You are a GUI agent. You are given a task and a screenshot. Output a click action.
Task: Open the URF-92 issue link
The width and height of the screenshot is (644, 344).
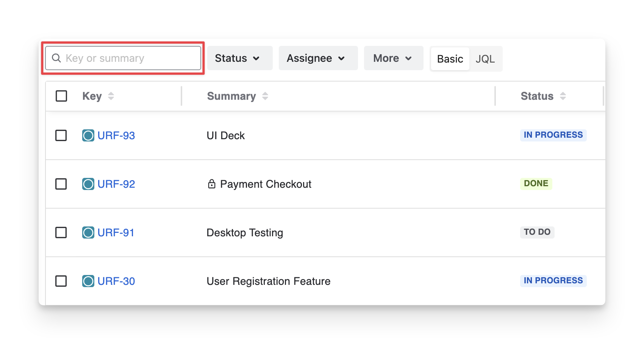(116, 184)
